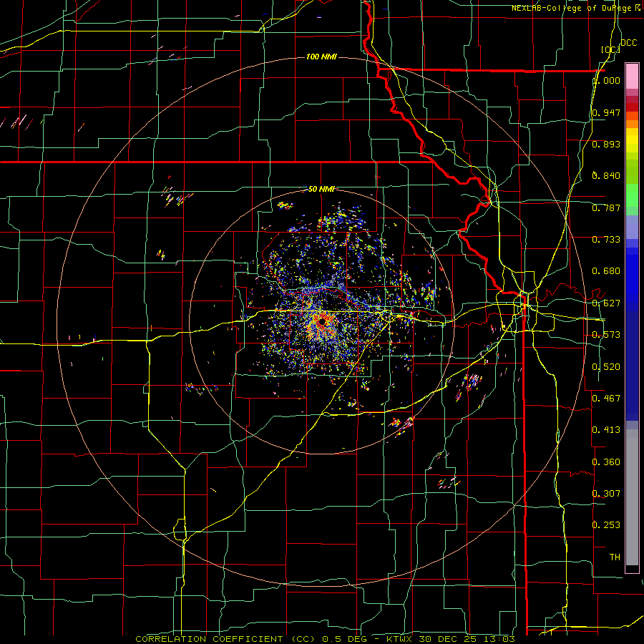Click the 0.253 legend value

coord(606,525)
